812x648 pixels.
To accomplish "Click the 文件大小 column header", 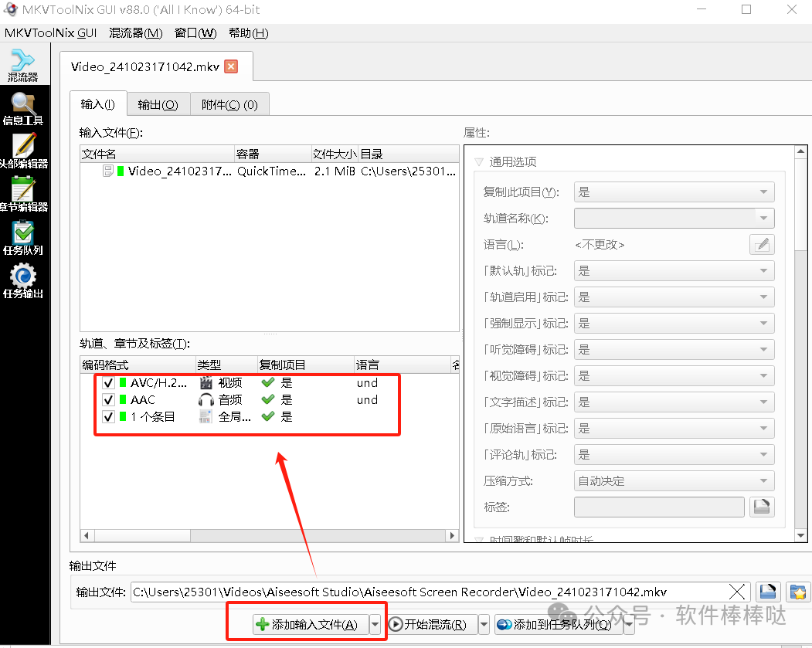I will 335,154.
